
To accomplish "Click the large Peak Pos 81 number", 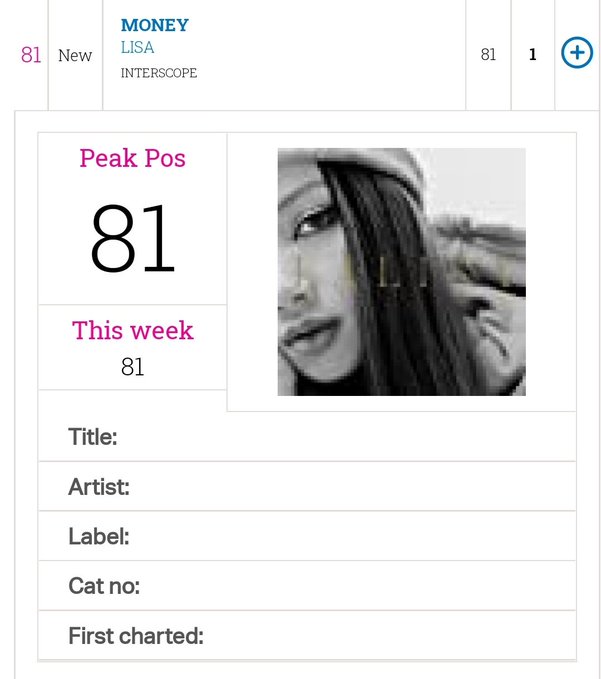I will click(x=132, y=239).
